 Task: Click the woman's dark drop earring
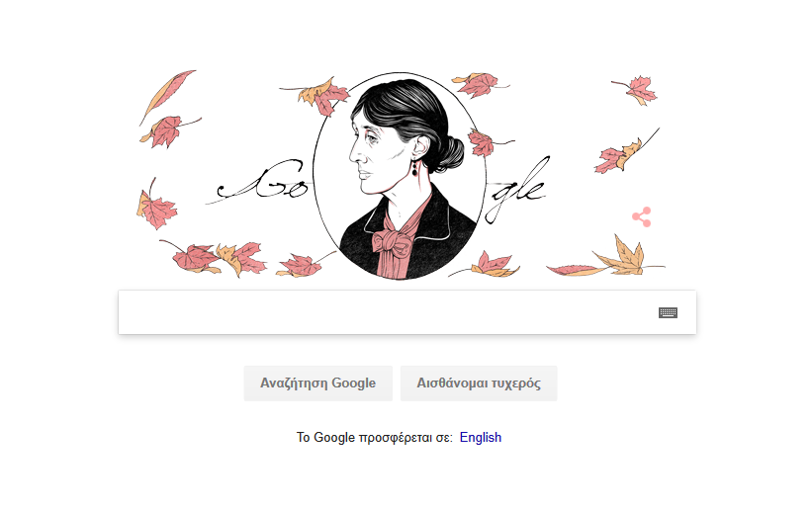[x=414, y=168]
